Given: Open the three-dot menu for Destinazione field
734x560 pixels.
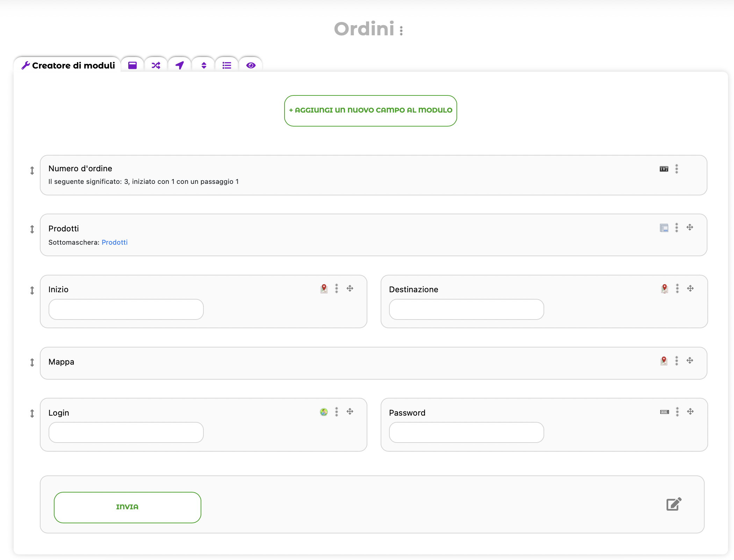Looking at the screenshot, I should point(677,288).
